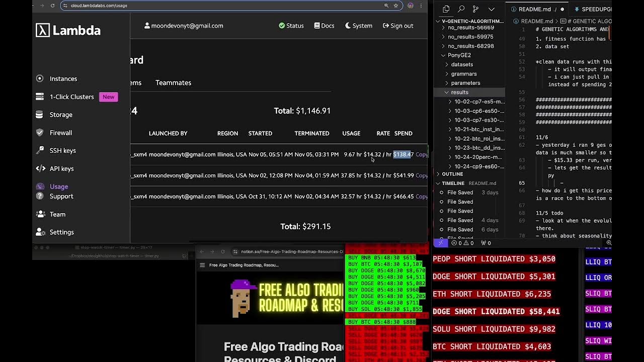Image resolution: width=644 pixels, height=362 pixels.
Task: Sign out of Lambda cloud
Action: click(398, 26)
